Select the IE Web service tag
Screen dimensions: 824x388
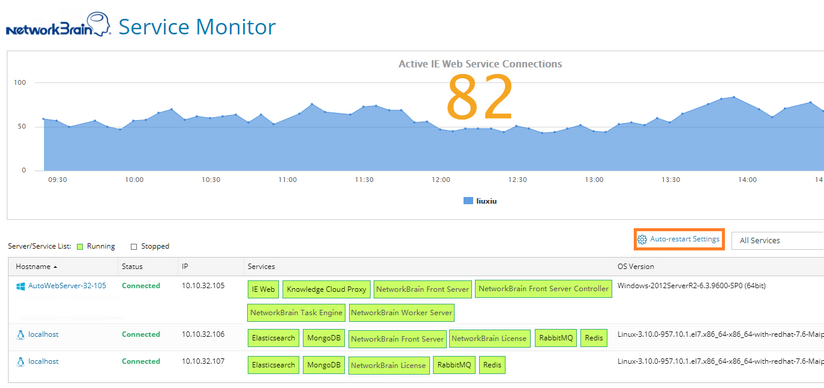pos(263,289)
